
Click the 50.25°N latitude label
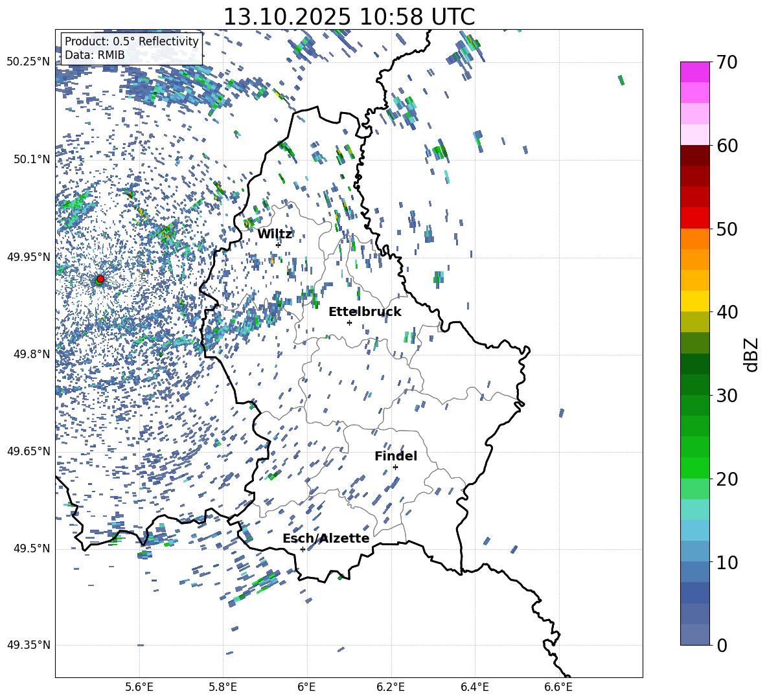(29, 62)
